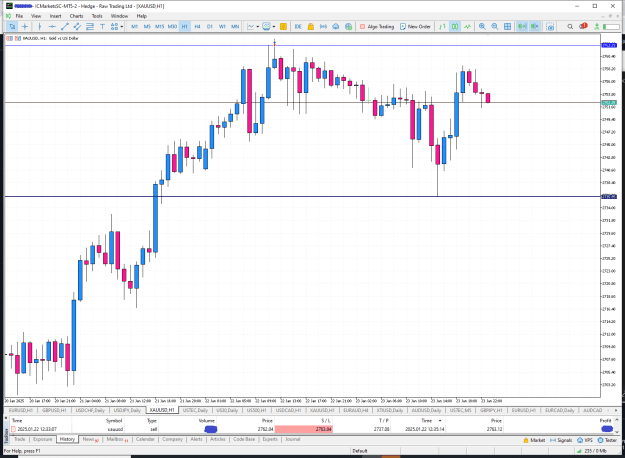The width and height of the screenshot is (625, 458).
Task: Open Market link in toolbox bar
Action: 534,440
